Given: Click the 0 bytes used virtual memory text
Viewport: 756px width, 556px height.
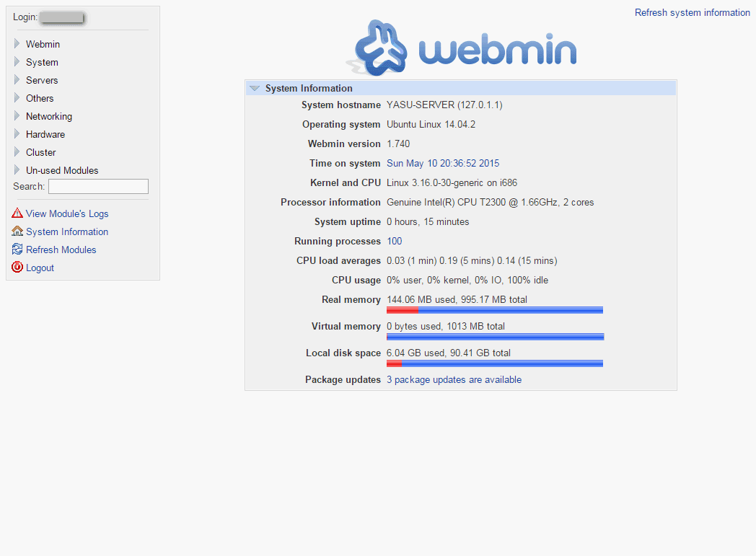Looking at the screenshot, I should point(446,326).
